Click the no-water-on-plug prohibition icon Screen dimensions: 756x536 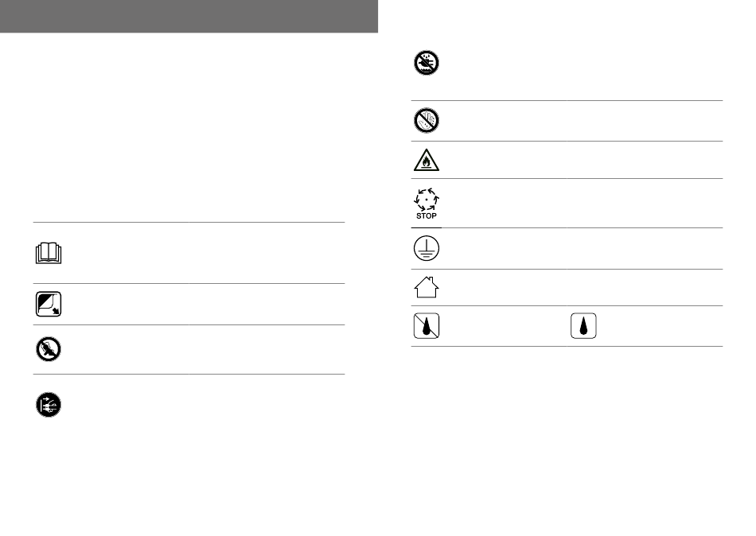(427, 63)
